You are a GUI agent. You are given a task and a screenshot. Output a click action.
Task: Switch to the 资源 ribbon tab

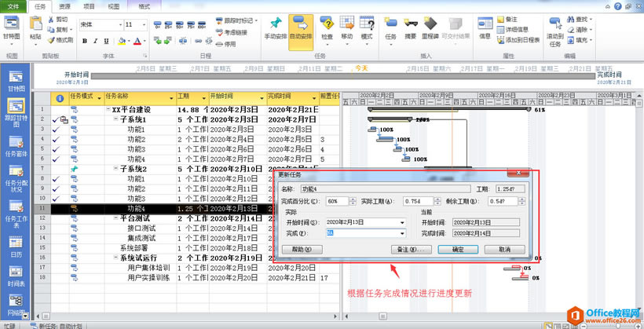[64, 5]
